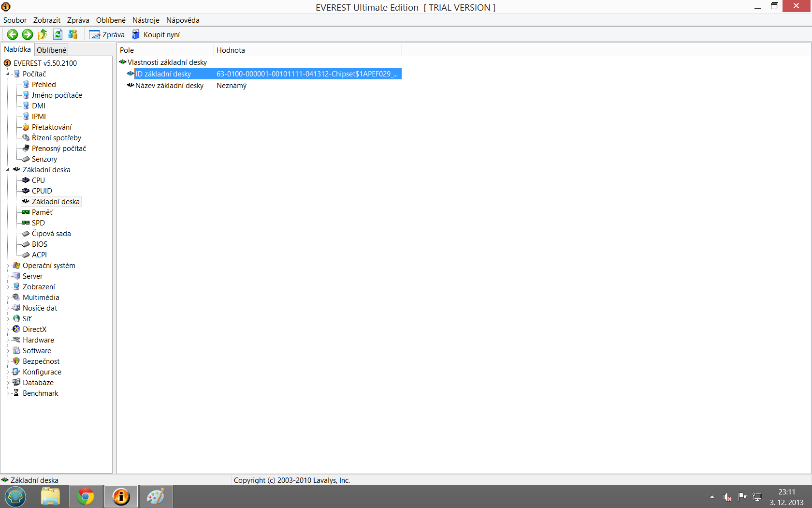This screenshot has height=508, width=812.
Task: Open the Soubor menu
Action: pyautogui.click(x=15, y=20)
